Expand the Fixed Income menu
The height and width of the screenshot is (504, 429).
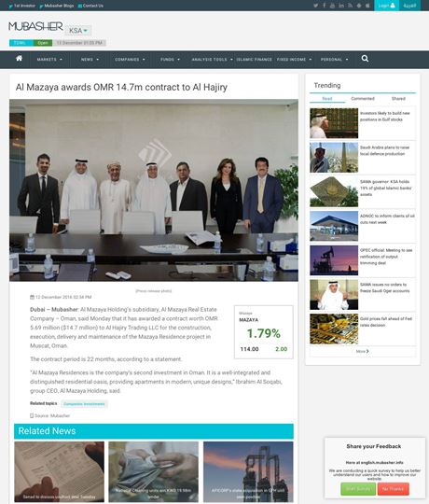tap(294, 60)
